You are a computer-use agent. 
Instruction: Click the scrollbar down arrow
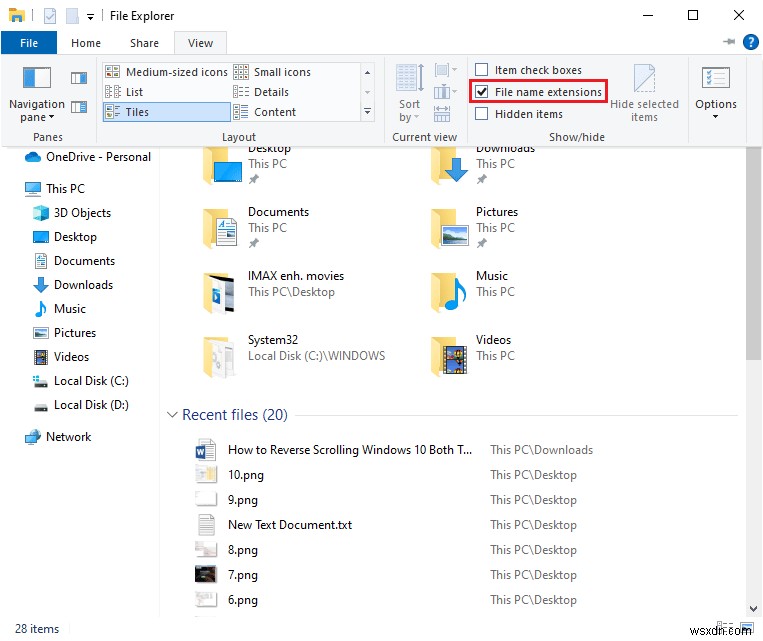(753, 608)
